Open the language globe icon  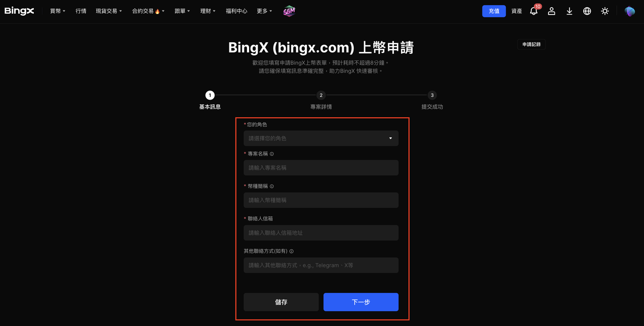pyautogui.click(x=587, y=11)
